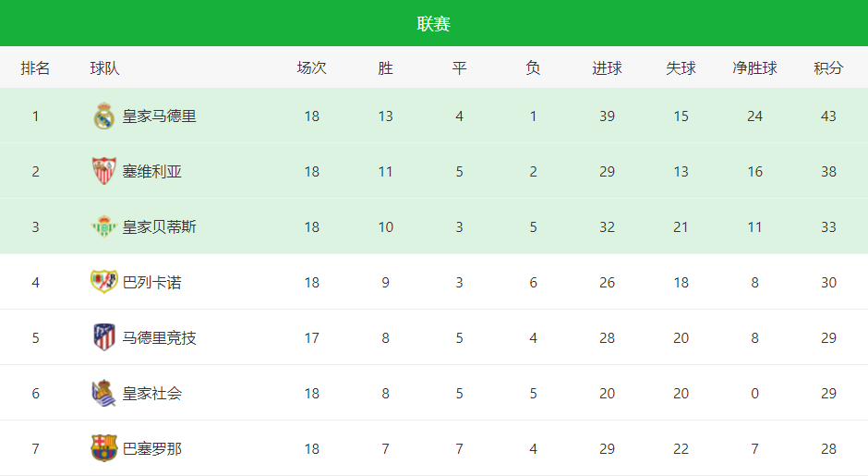
Task: Click the 积分 column header
Action: click(828, 68)
